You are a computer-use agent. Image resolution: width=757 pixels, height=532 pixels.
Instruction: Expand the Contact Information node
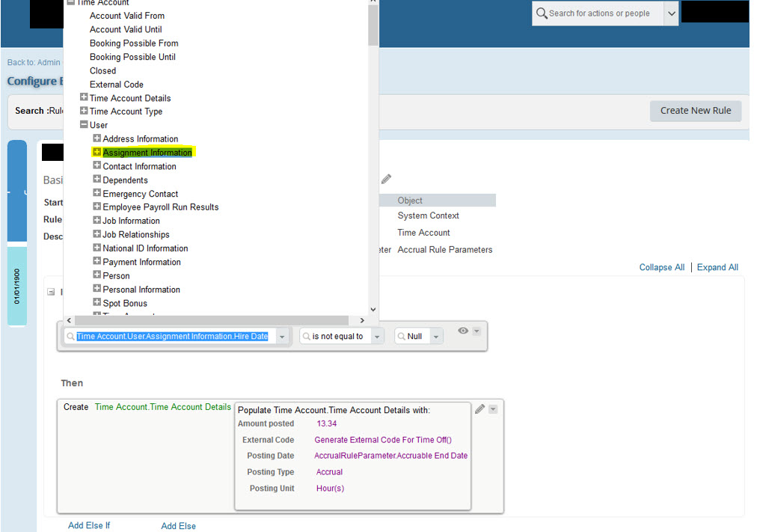click(x=97, y=165)
